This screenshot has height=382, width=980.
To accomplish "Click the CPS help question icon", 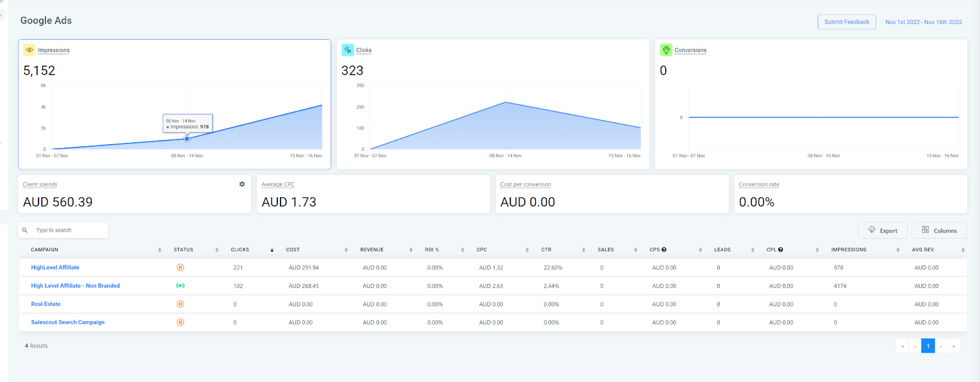I will pyautogui.click(x=664, y=250).
